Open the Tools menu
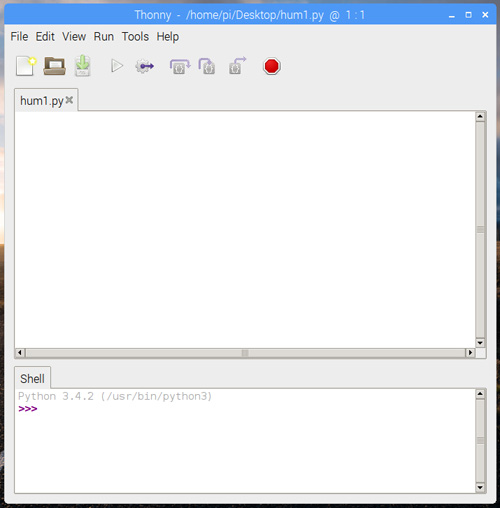Screen dimensions: 500x508 [135, 36]
